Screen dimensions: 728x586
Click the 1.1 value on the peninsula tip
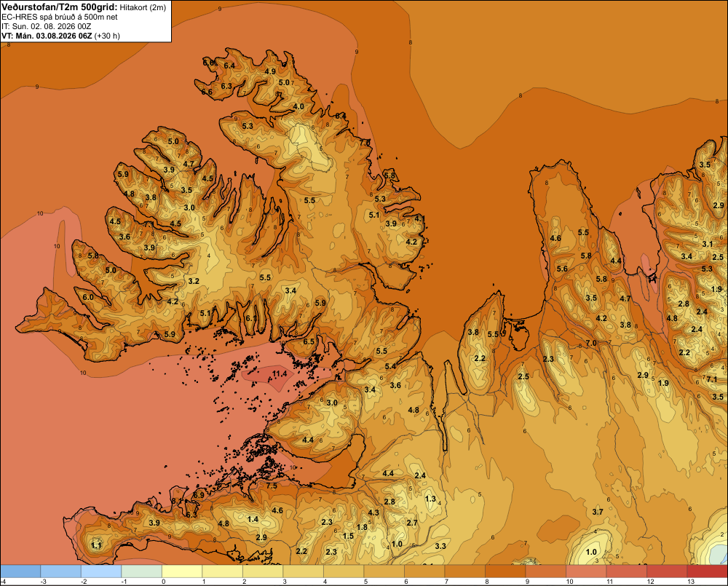coord(96,545)
